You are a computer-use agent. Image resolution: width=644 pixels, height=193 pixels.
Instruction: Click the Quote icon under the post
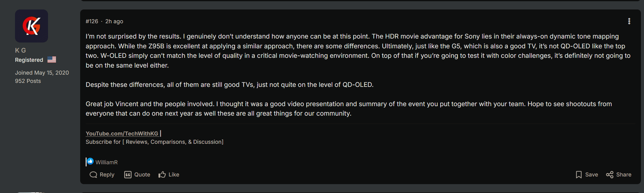point(128,175)
